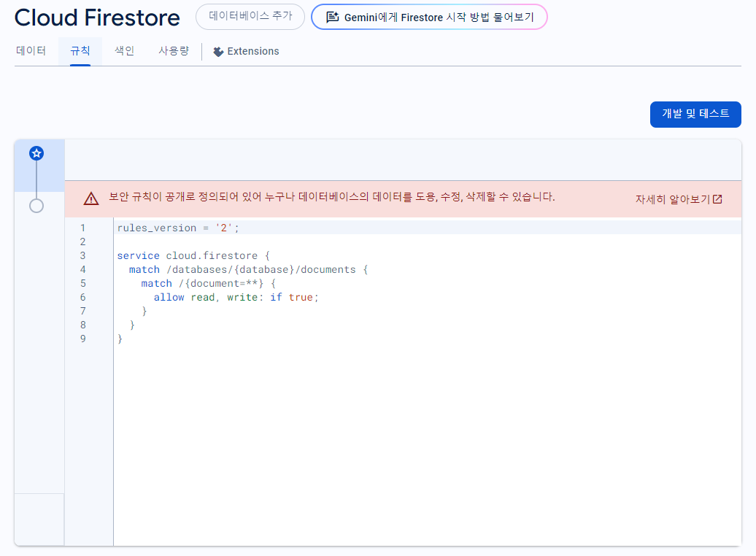
Task: Click the 'match /{document=**}' code line
Action: pos(208,284)
